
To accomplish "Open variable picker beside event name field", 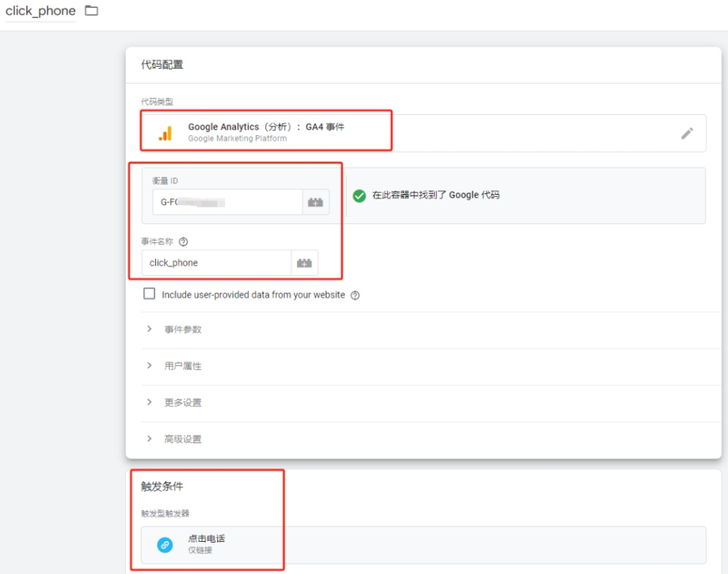I will (304, 263).
